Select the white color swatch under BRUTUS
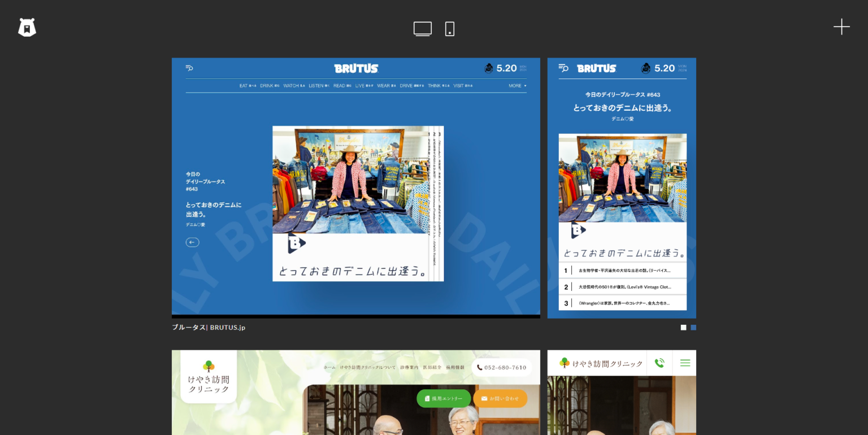This screenshot has height=435, width=868. point(683,328)
